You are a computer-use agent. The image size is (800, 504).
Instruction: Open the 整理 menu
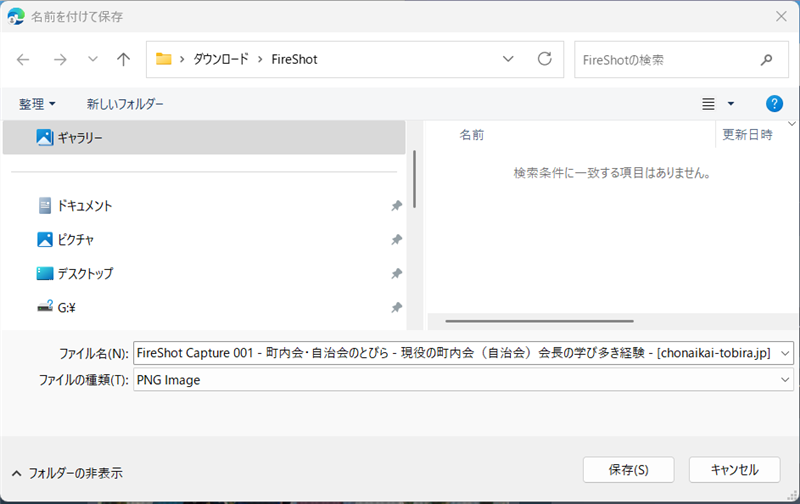tap(37, 104)
